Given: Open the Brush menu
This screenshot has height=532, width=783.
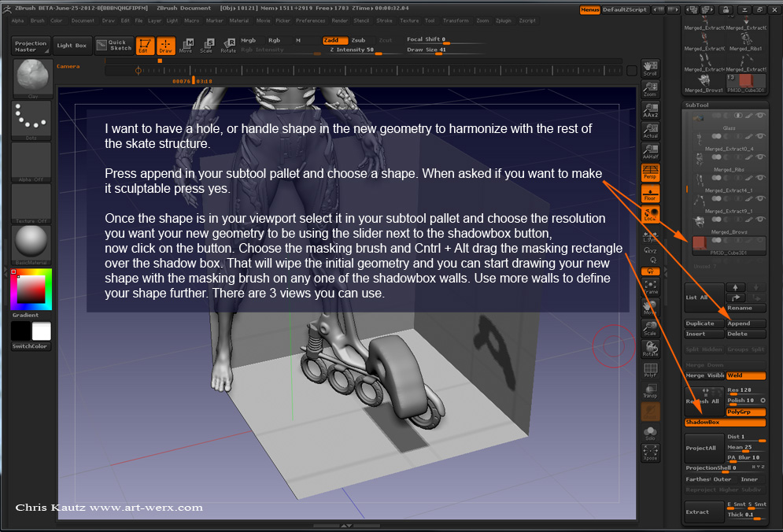Looking at the screenshot, I should tap(38, 21).
